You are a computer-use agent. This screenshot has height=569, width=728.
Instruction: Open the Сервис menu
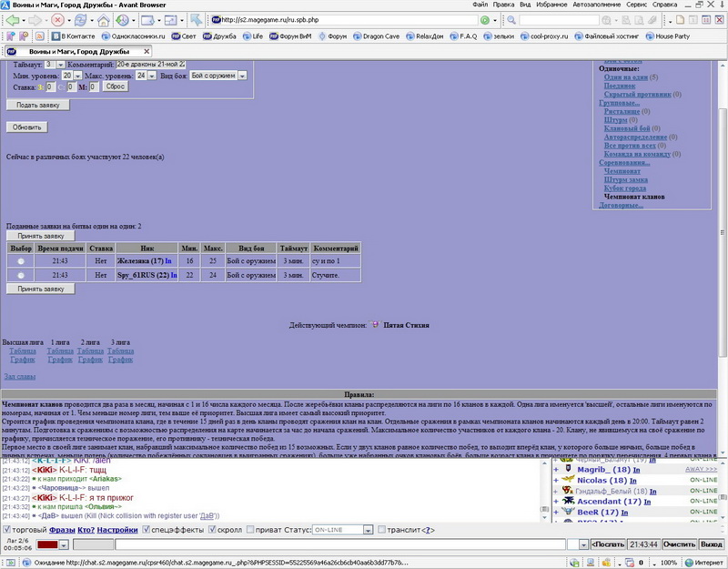(636, 5)
